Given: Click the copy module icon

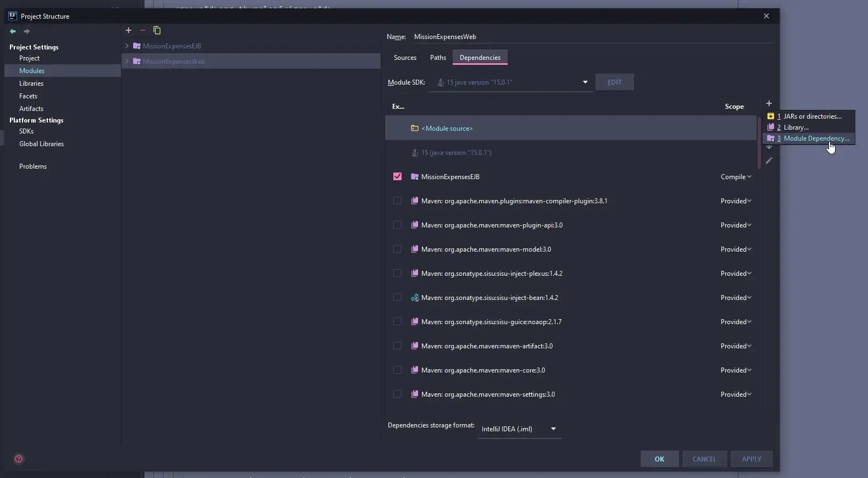Looking at the screenshot, I should coord(157,30).
